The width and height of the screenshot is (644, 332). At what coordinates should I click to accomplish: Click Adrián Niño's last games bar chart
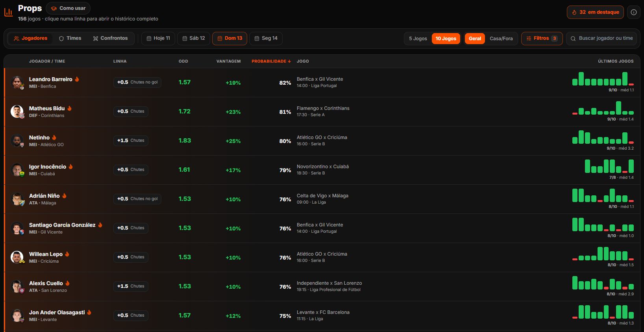click(x=603, y=195)
